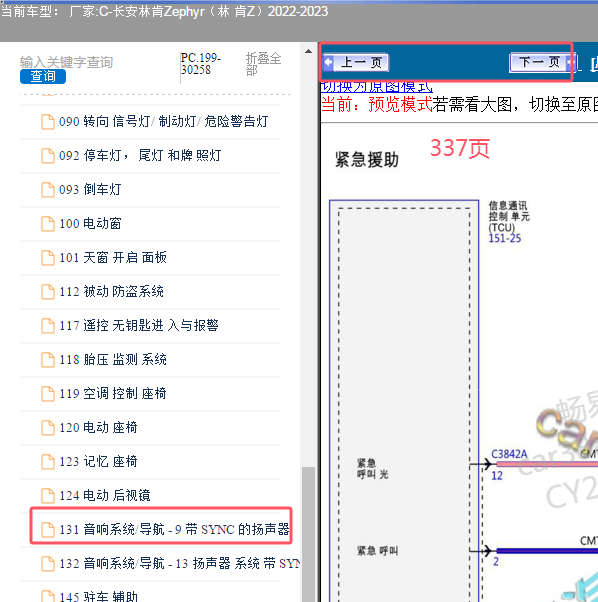Image resolution: width=598 pixels, height=602 pixels.
Task: Open 117 遥控无钥匙进入与报警
Action: [139, 326]
